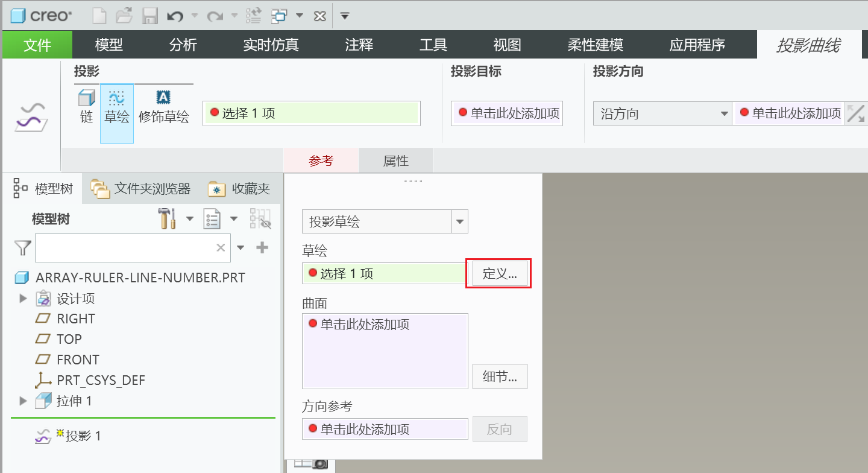
Task: Switch to the 模型 ribbon tab
Action: (109, 45)
